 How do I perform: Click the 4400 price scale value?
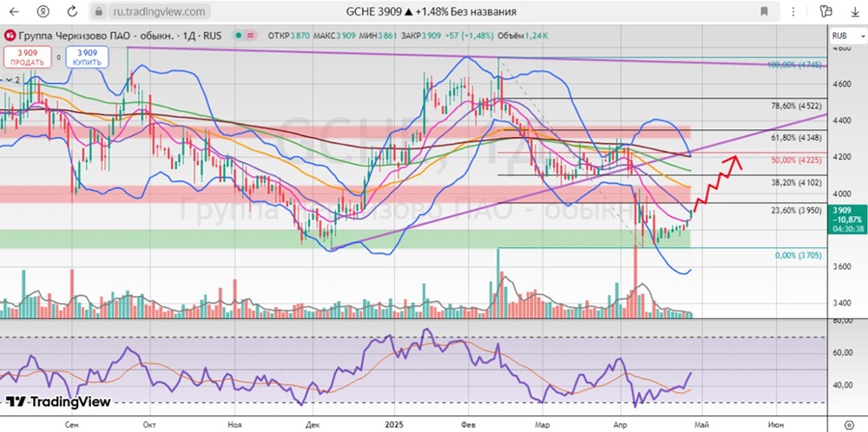[842, 120]
